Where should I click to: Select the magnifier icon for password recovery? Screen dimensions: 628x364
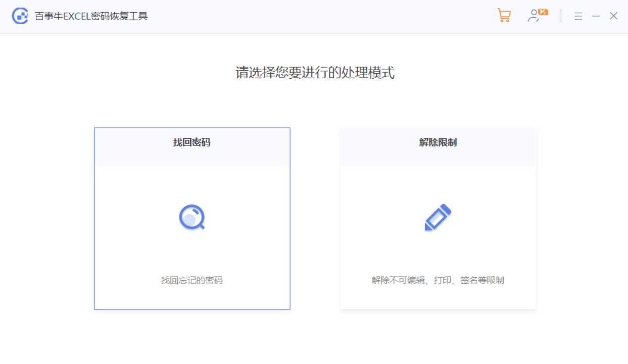(192, 216)
